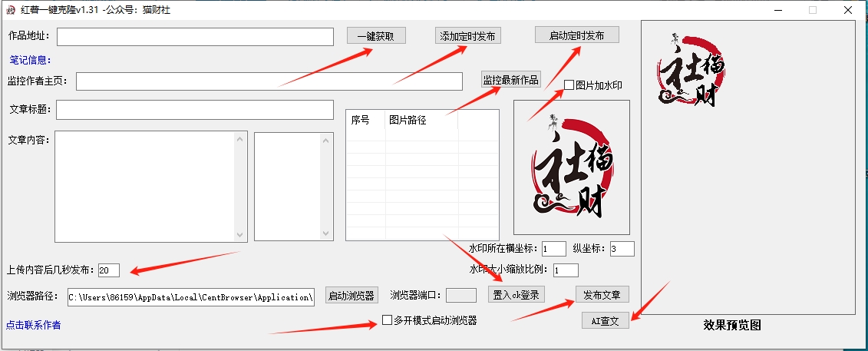Edit the 上传内容后几秒发布 value 20
Screen dimensions: 868x351
pyautogui.click(x=108, y=270)
